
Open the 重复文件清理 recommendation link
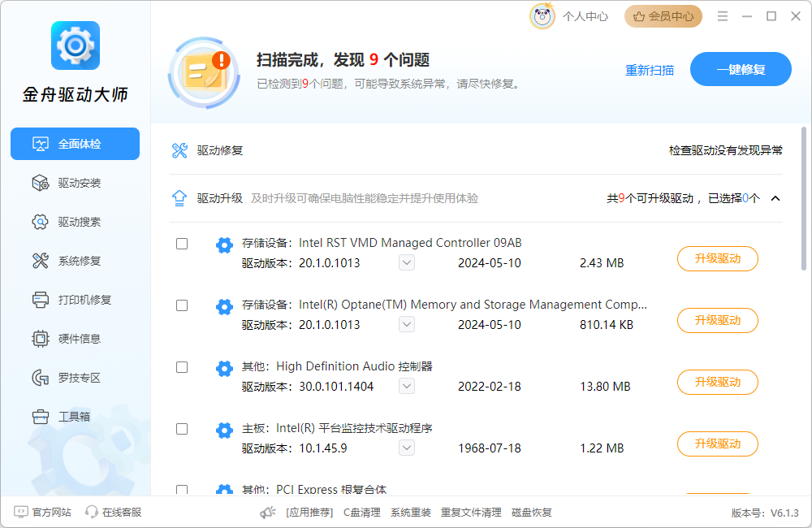(x=471, y=513)
